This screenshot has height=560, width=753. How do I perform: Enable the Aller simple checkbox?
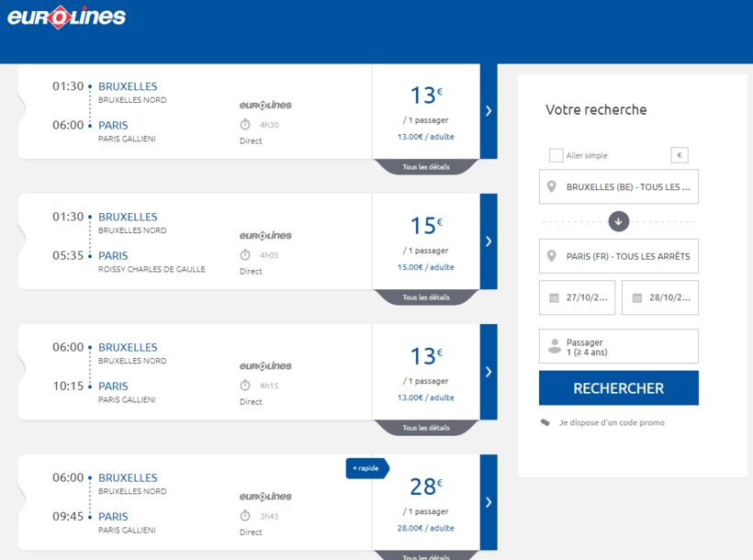(x=556, y=156)
